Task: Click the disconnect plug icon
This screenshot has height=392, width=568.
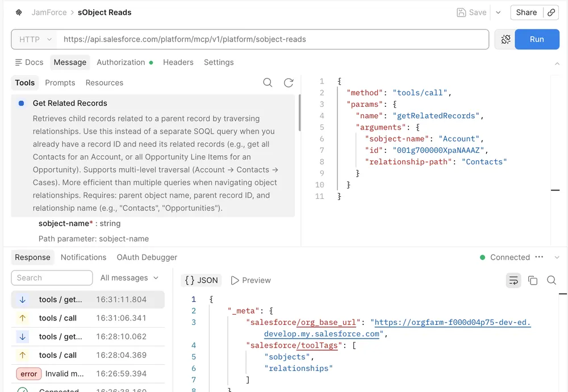Action: [x=506, y=39]
